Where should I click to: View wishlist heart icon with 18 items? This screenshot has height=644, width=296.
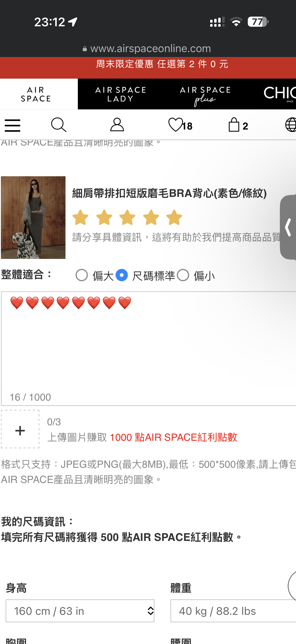point(180,125)
